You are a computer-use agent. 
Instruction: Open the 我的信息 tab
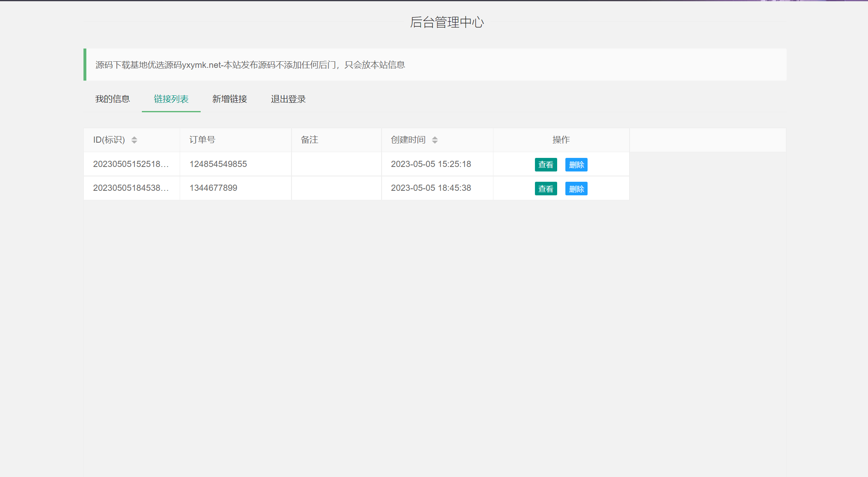coord(112,99)
